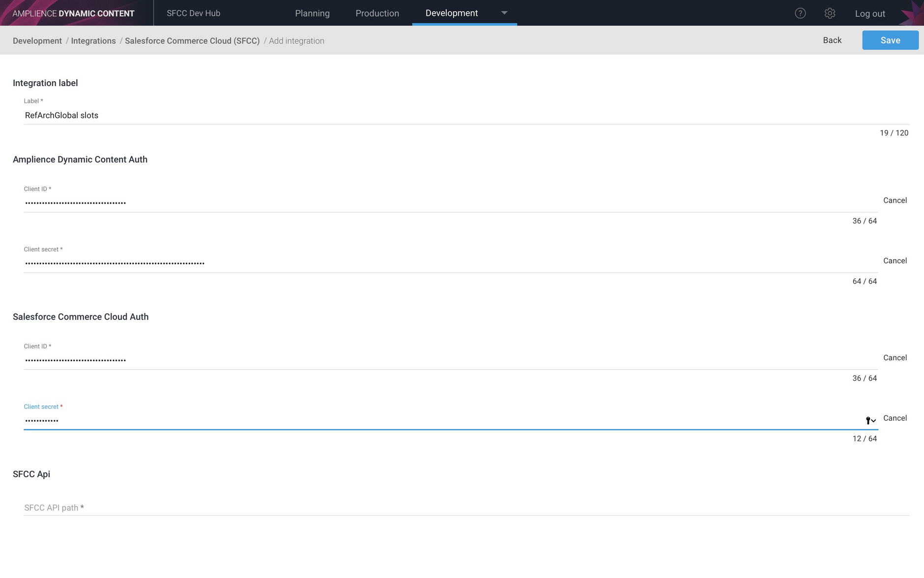Focus the Amplience Auth Client secret field
Viewport: 924px width, 578px height.
tap(451, 263)
